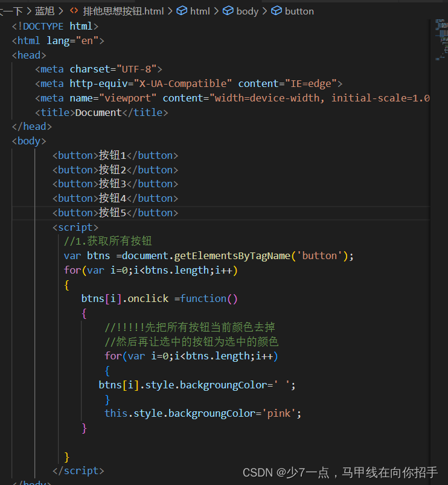Click the 按钮5 button line
Viewport: 448px width, 485px height.
[115, 213]
